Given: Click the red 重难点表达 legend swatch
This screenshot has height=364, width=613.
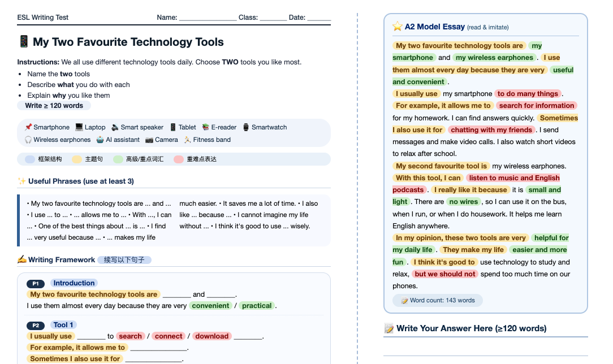Looking at the screenshot, I should click(x=179, y=159).
